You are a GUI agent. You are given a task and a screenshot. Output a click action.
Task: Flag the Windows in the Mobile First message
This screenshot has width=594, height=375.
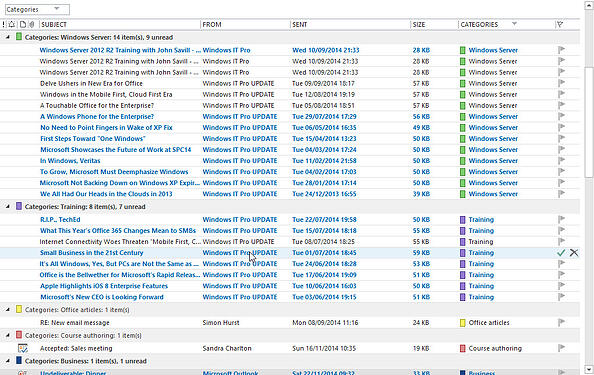tap(561, 94)
